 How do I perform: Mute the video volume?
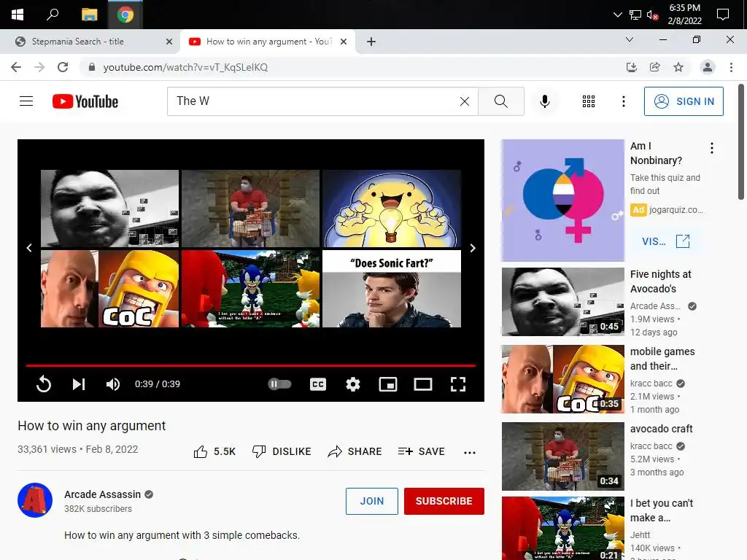click(x=113, y=384)
